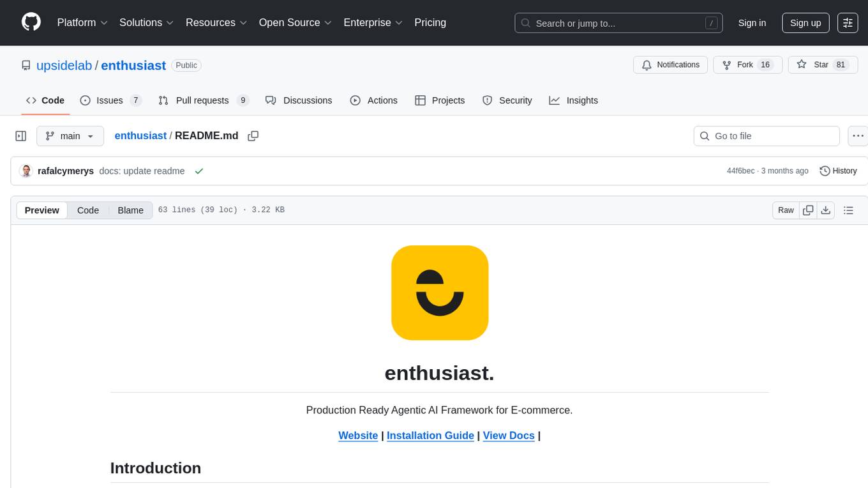The height and width of the screenshot is (488, 868).
Task: Open the Pricing page
Action: [430, 22]
